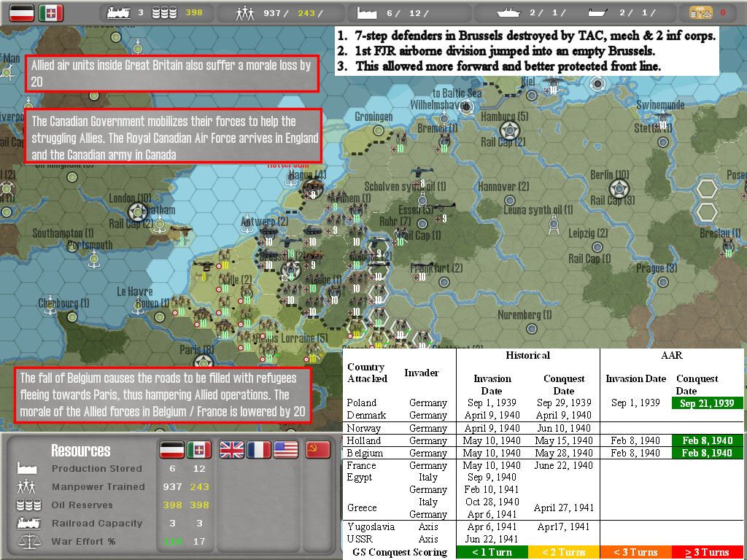Image resolution: width=747 pixels, height=560 pixels.
Task: Click the Birmingham city marker
Action: [72, 177]
